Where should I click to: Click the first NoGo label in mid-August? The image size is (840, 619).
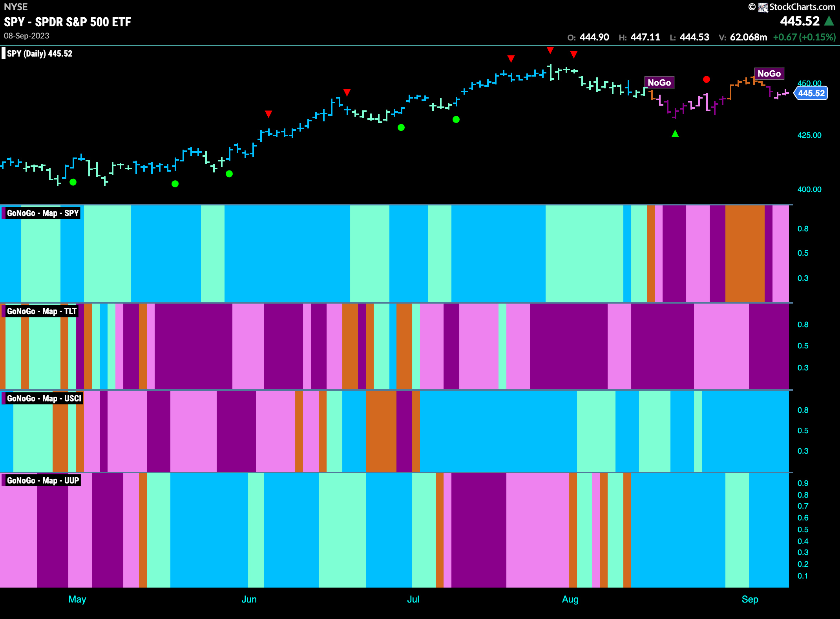(x=659, y=82)
